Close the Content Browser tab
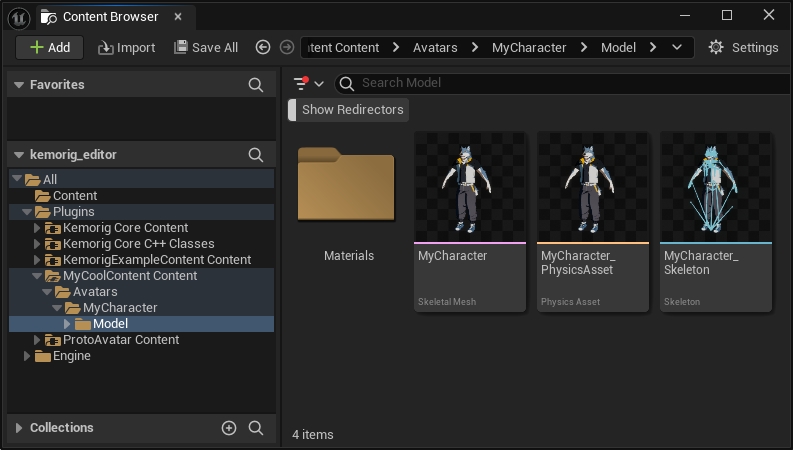 pyautogui.click(x=179, y=17)
